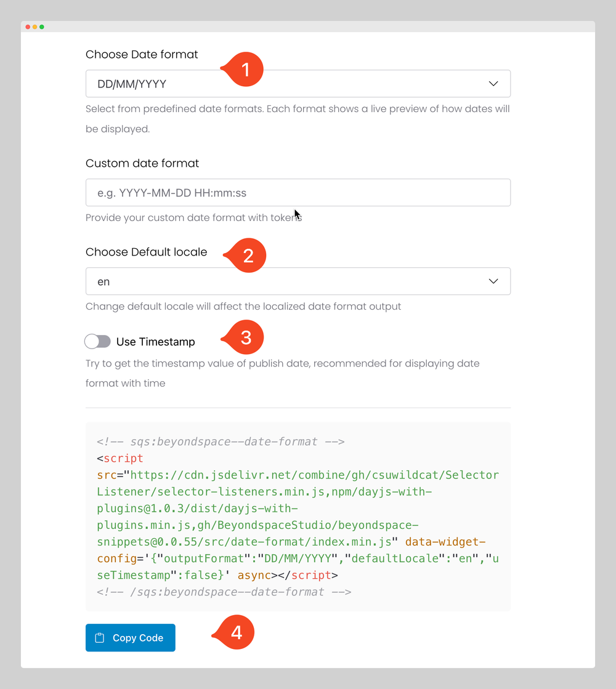Click the clipboard icon inside Copy Code button
The image size is (616, 689).
click(x=100, y=637)
